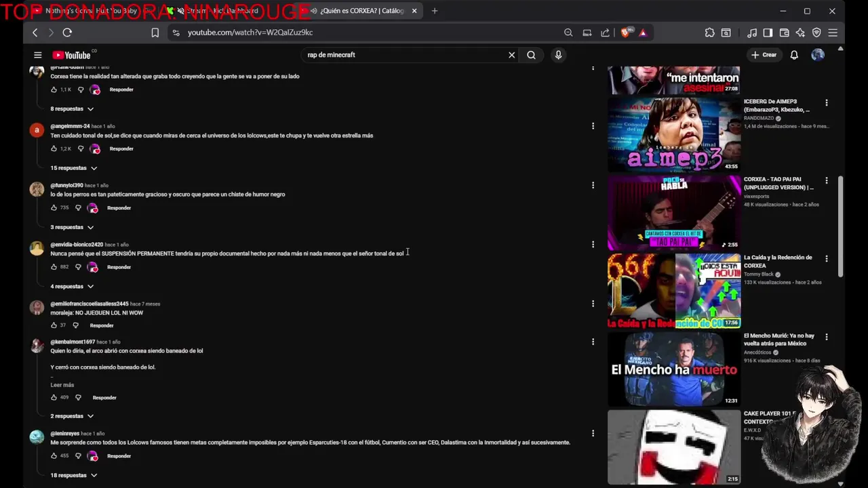The image size is (868, 488).
Task: Like the @envidia-bionico2420 comment
Action: [54, 267]
